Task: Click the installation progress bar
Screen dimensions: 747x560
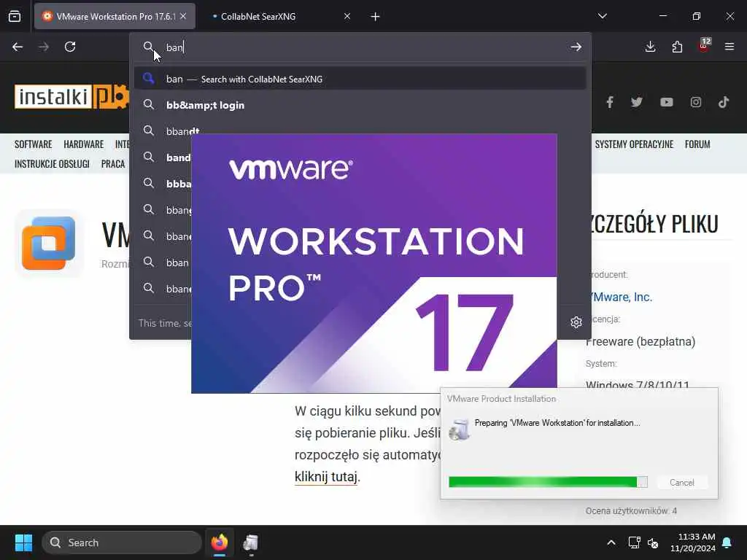Action: click(x=548, y=482)
